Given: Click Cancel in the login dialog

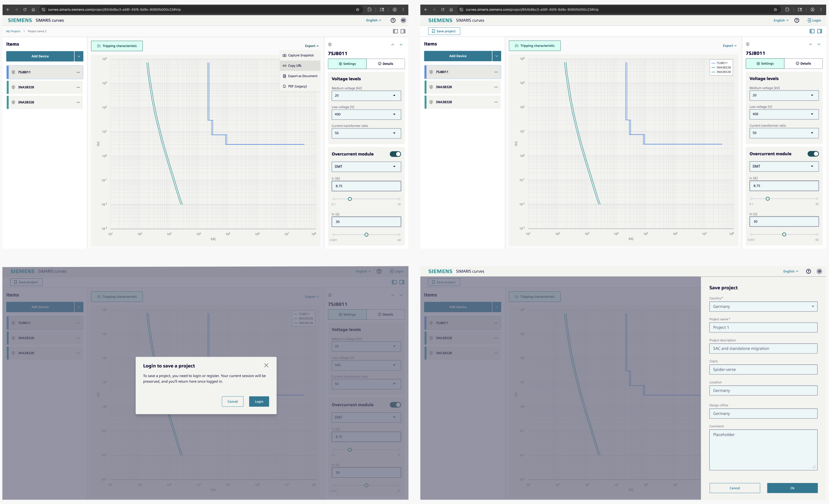Looking at the screenshot, I should coord(233,401).
